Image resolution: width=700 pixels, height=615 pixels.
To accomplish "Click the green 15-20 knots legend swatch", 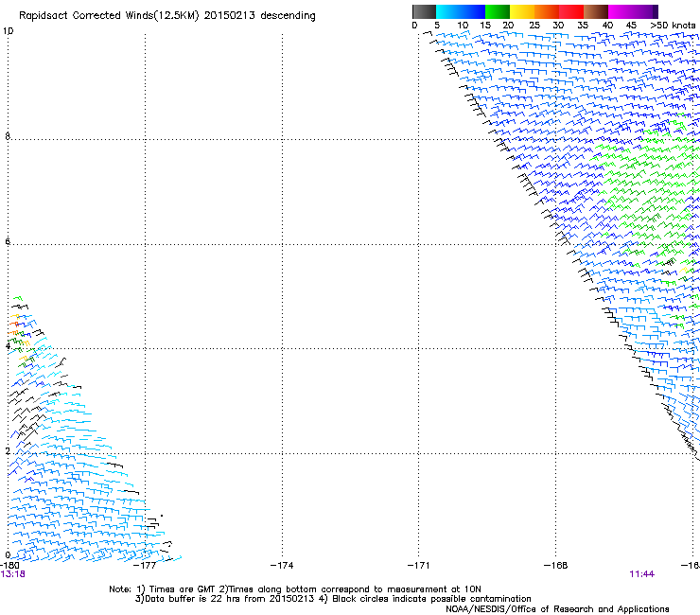I will pyautogui.click(x=498, y=11).
